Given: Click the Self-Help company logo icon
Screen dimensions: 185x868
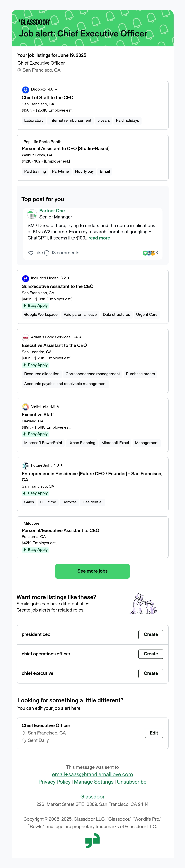Looking at the screenshot, I should coord(25,407).
